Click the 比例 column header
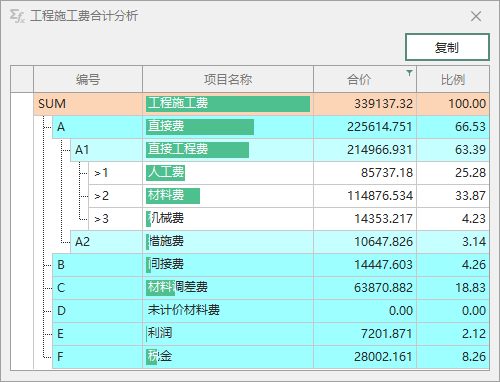 tap(453, 79)
